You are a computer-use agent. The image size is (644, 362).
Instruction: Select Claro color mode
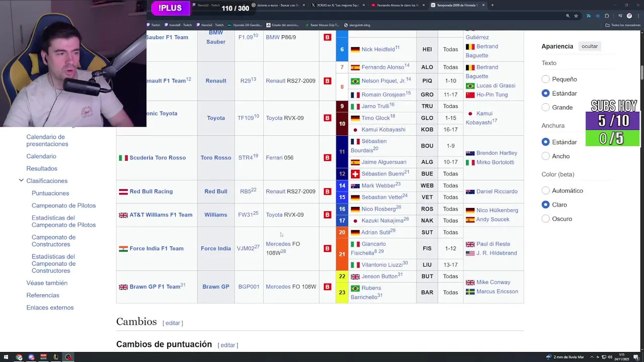pos(546,205)
